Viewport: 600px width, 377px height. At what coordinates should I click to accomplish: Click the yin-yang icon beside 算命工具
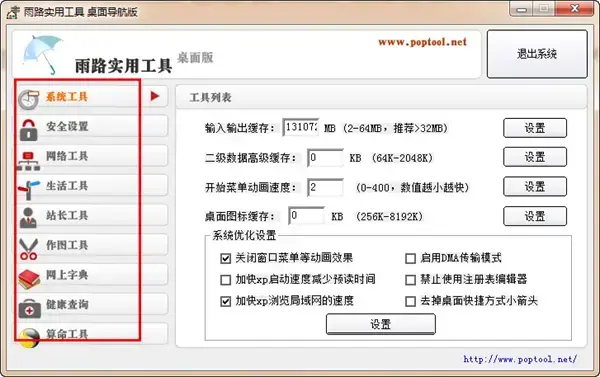click(x=29, y=338)
